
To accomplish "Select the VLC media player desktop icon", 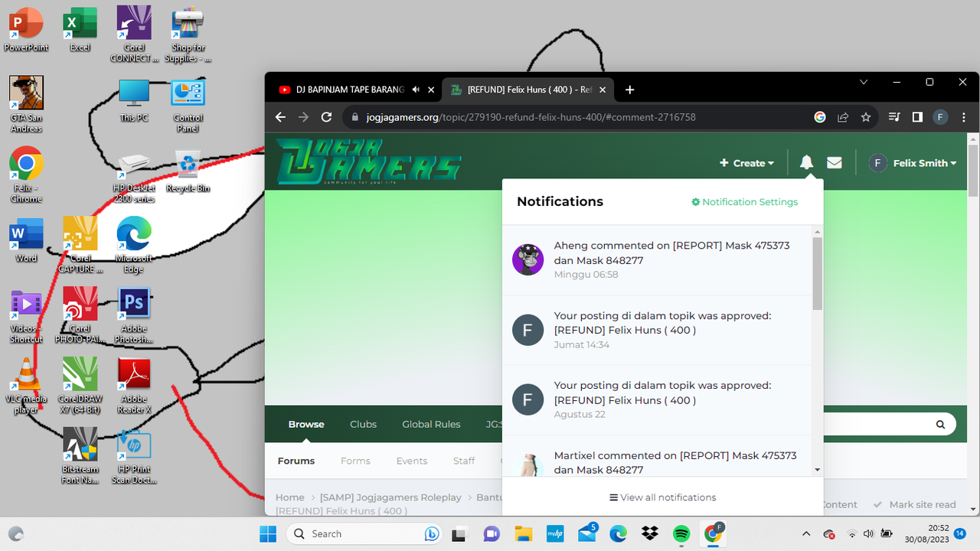I will point(26,386).
